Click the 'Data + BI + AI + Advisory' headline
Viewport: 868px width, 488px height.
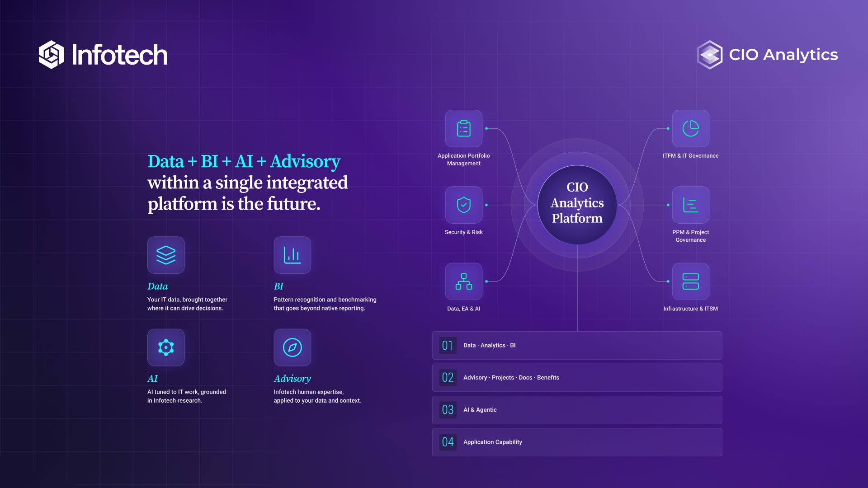click(x=244, y=161)
